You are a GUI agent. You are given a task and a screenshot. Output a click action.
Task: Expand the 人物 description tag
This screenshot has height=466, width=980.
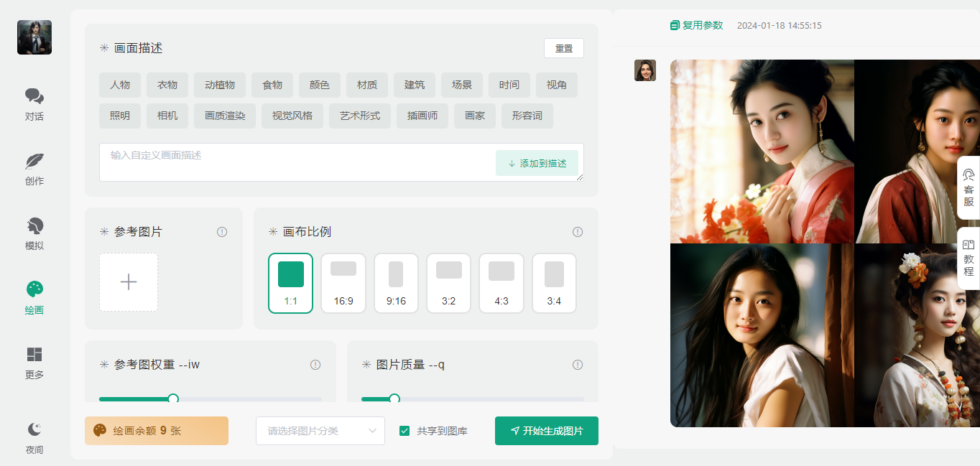pyautogui.click(x=120, y=85)
